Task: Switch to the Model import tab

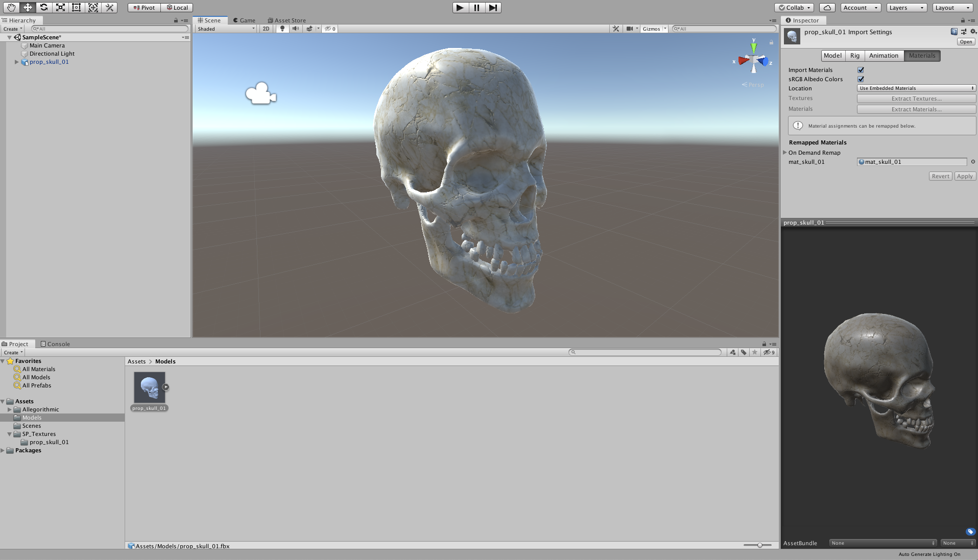Action: click(832, 56)
